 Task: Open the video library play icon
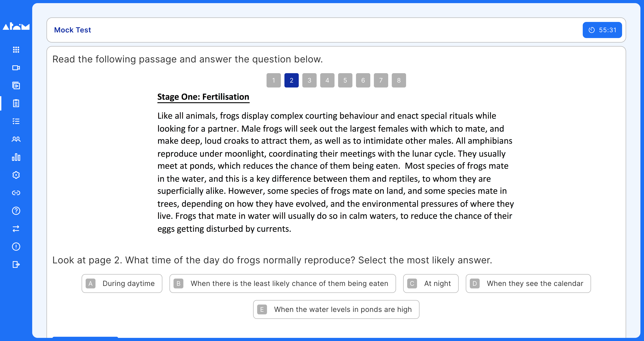[x=16, y=85]
